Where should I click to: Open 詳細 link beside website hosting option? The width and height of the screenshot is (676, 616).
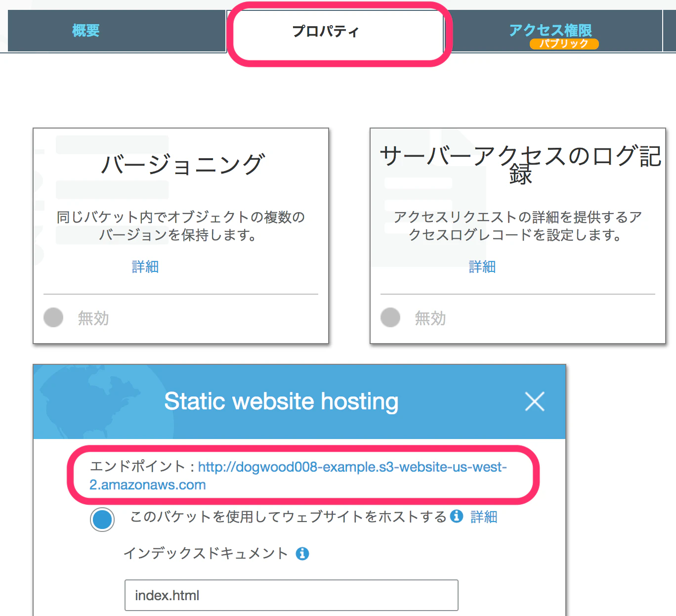(484, 517)
